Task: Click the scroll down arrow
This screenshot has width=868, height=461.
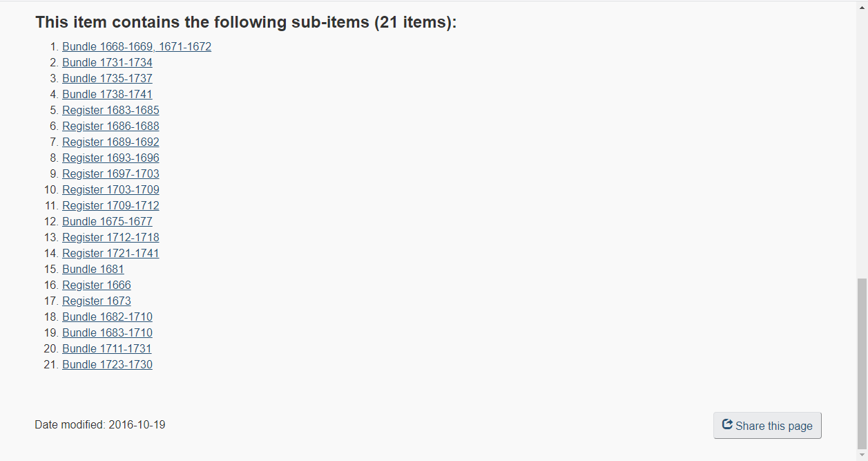Action: click(x=862, y=455)
